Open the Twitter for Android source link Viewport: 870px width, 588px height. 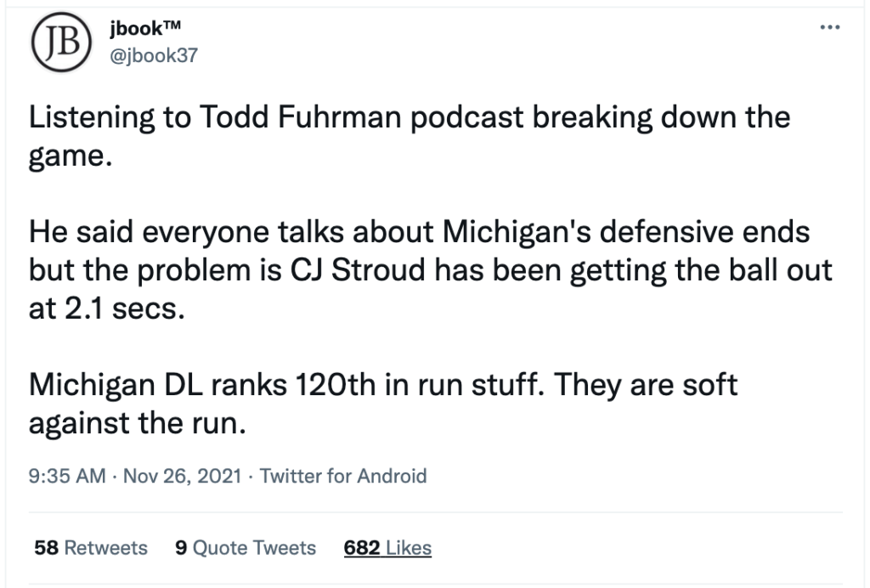coord(343,476)
